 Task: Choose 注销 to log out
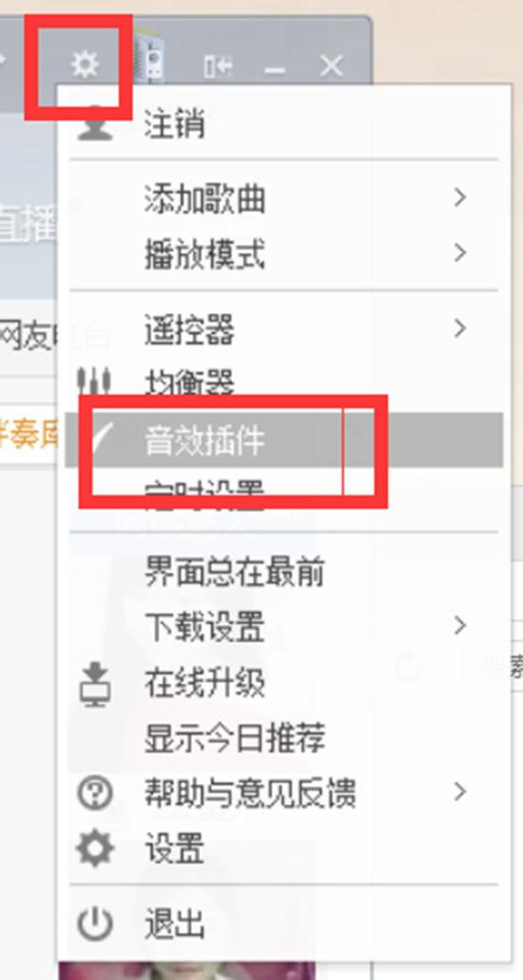click(x=284, y=124)
